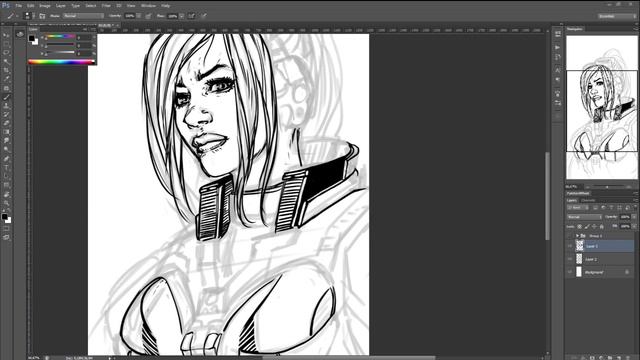Select the Rectangular Marquee tool
This screenshot has height=360, width=640.
coord(6,44)
